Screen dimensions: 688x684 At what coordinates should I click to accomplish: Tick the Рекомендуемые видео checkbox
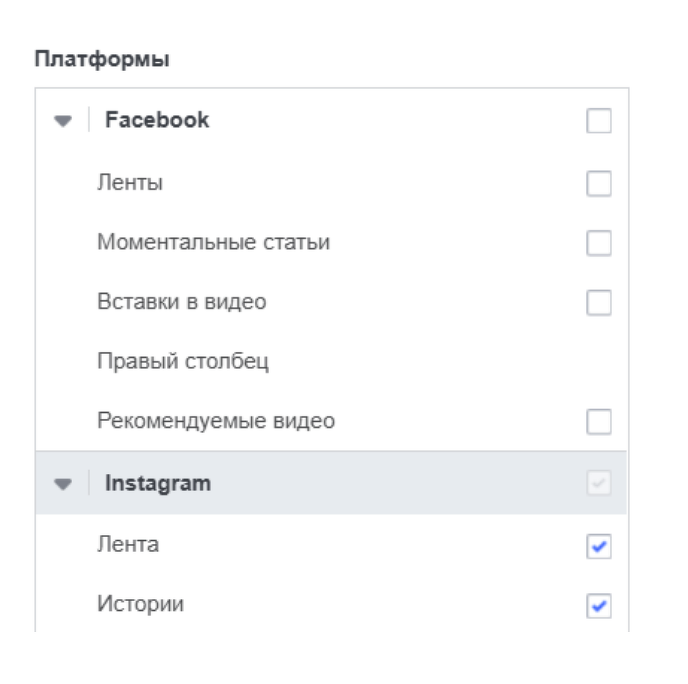599,422
